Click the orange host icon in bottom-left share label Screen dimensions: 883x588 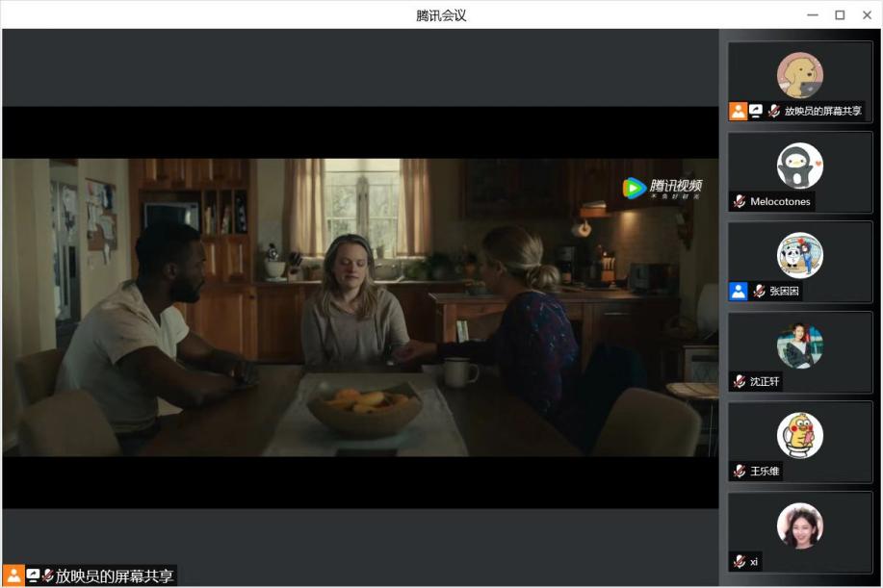pyautogui.click(x=13, y=575)
